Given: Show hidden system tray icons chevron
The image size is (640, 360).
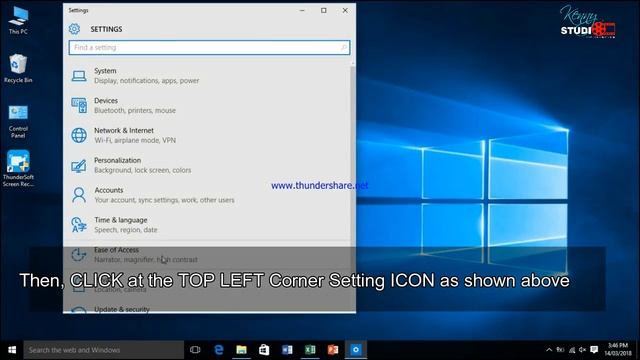Looking at the screenshot, I should click(549, 350).
